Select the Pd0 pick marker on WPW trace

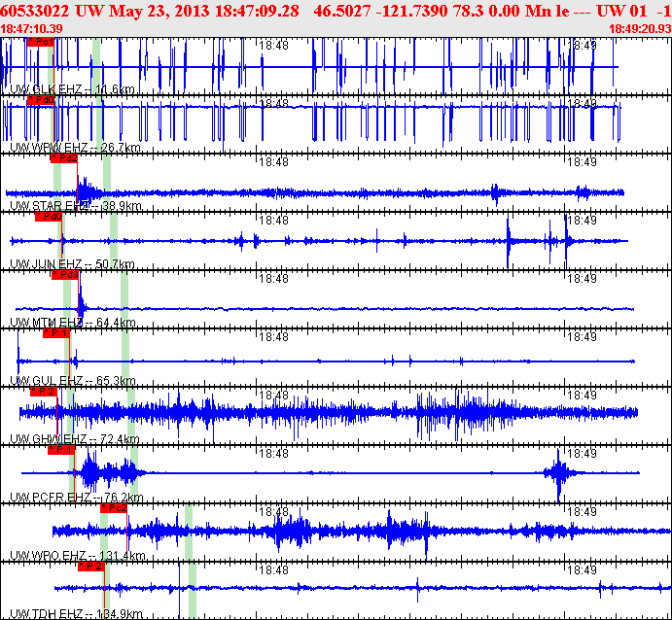40,99
